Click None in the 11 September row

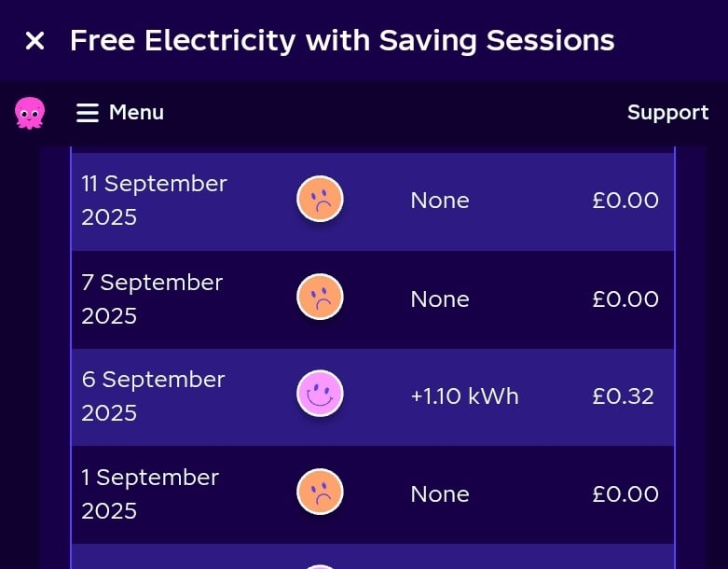(440, 201)
